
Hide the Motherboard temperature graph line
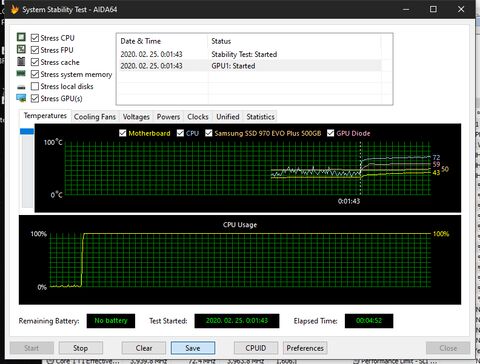click(x=122, y=133)
